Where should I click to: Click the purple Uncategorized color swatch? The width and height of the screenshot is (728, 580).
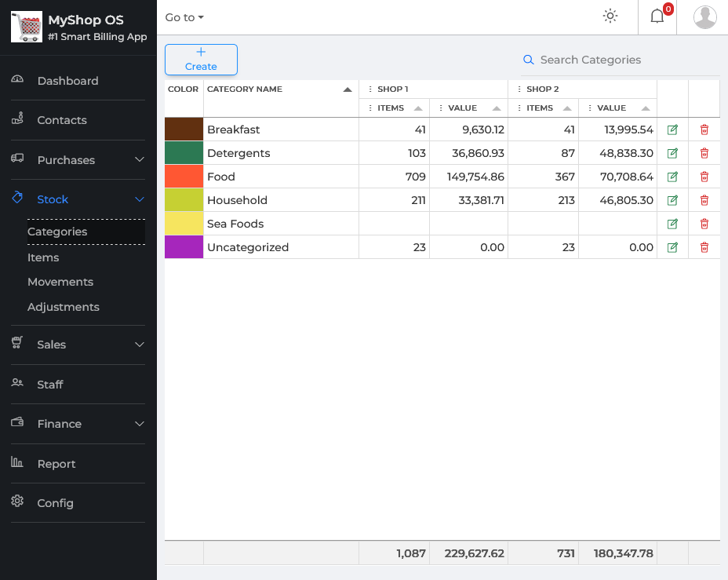click(184, 247)
